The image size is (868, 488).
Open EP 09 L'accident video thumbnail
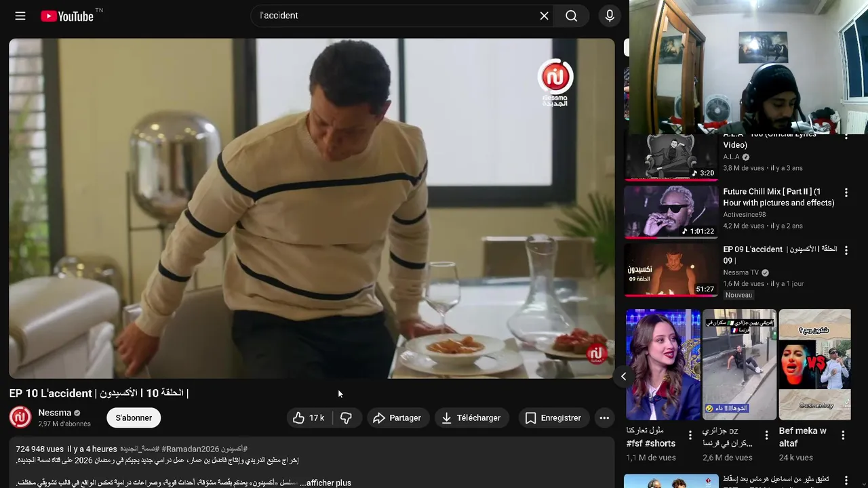671,270
